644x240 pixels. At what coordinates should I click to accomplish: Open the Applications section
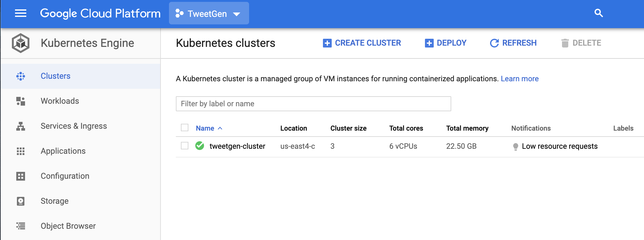80,151
